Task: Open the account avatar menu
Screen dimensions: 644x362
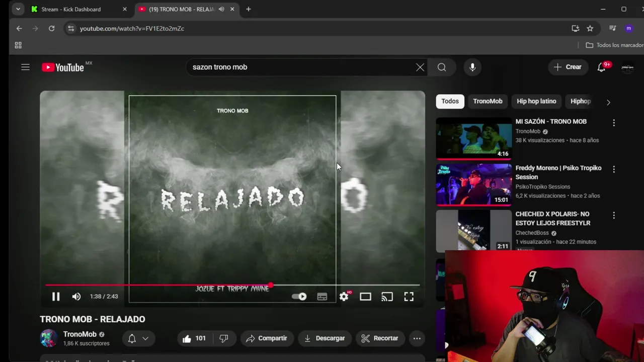Action: tap(627, 67)
